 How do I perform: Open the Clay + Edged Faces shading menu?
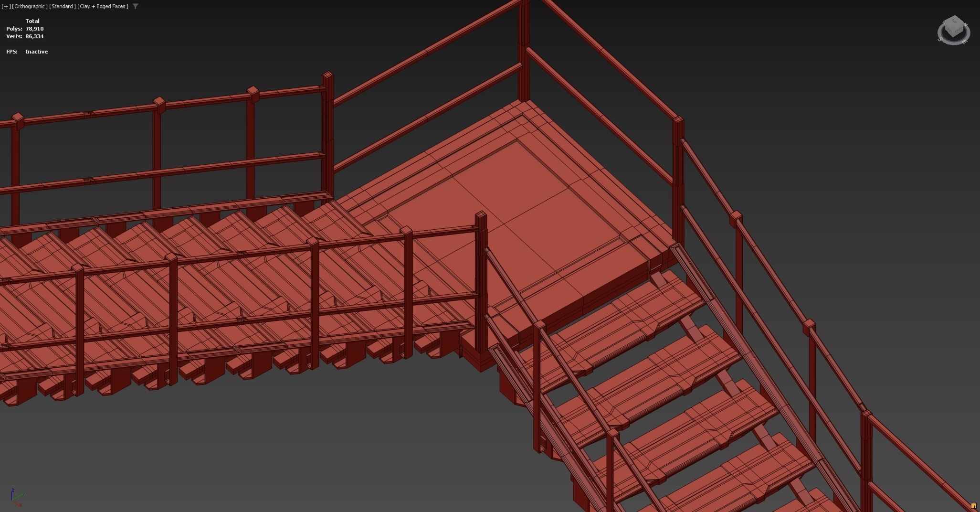[x=103, y=6]
